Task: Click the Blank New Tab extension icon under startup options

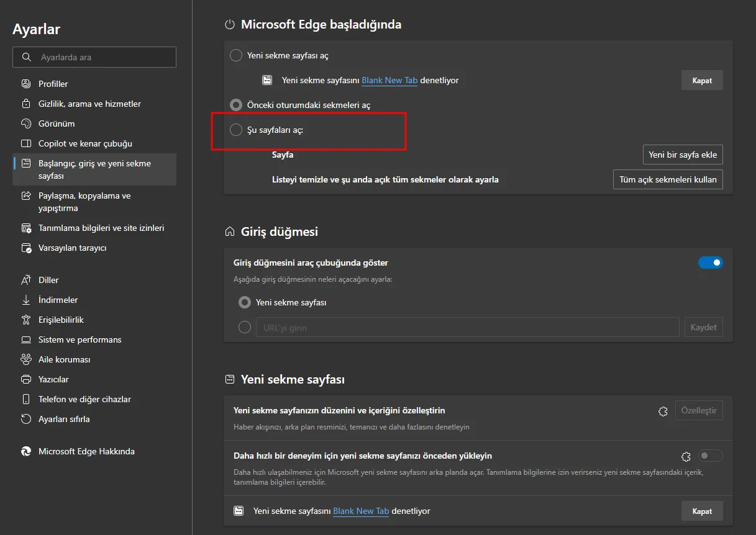Action: coord(267,80)
